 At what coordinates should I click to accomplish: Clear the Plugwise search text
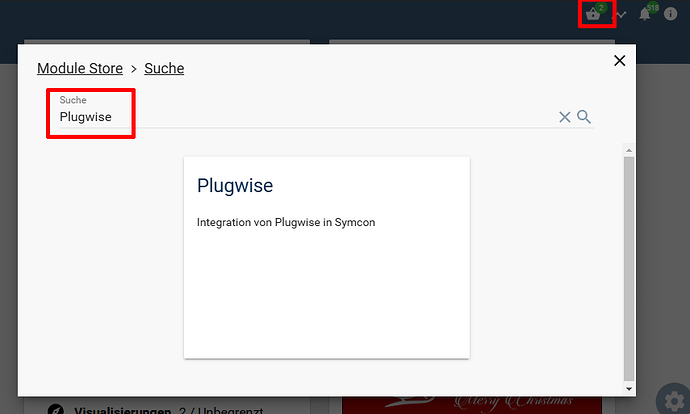pos(564,117)
